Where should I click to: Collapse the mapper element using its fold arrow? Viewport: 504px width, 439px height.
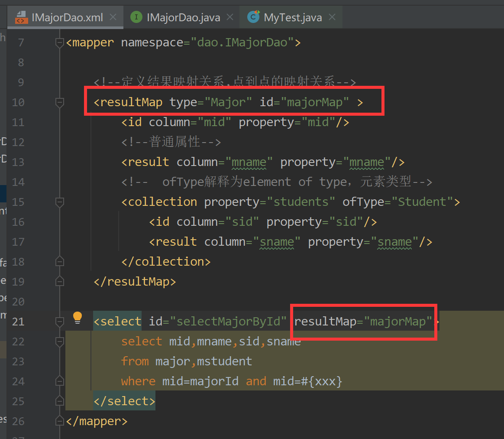[59, 42]
